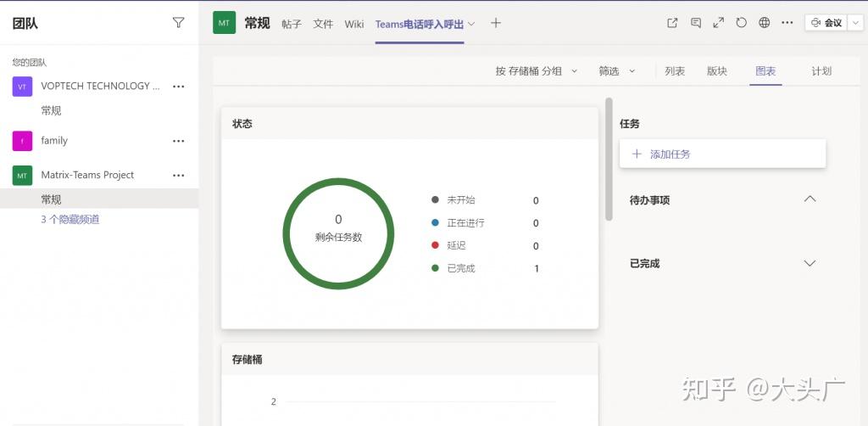Click the 存储桶 card heading

pos(247,360)
